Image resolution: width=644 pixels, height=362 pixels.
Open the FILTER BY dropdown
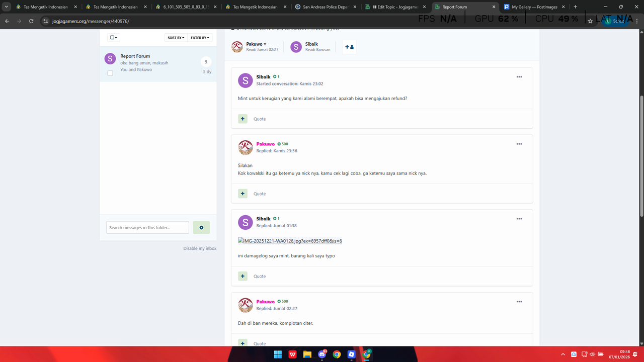point(200,38)
